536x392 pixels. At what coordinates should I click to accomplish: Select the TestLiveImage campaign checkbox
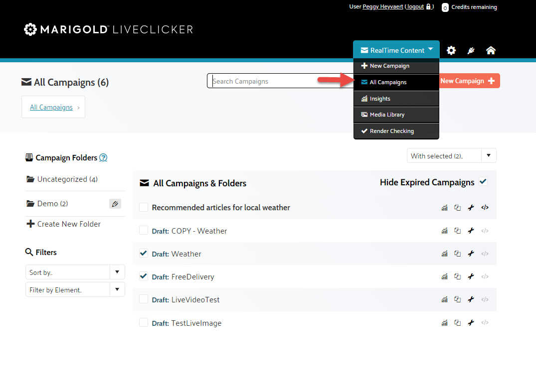point(144,323)
